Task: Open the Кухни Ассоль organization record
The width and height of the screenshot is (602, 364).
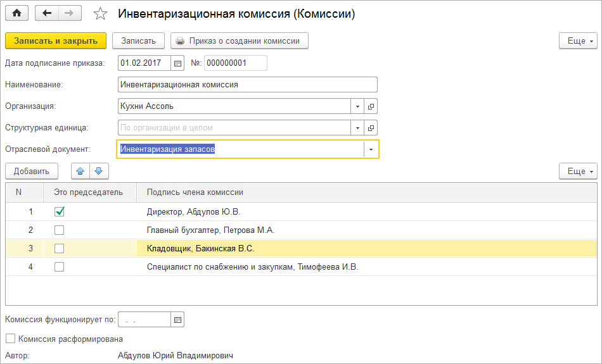Action: 371,106
